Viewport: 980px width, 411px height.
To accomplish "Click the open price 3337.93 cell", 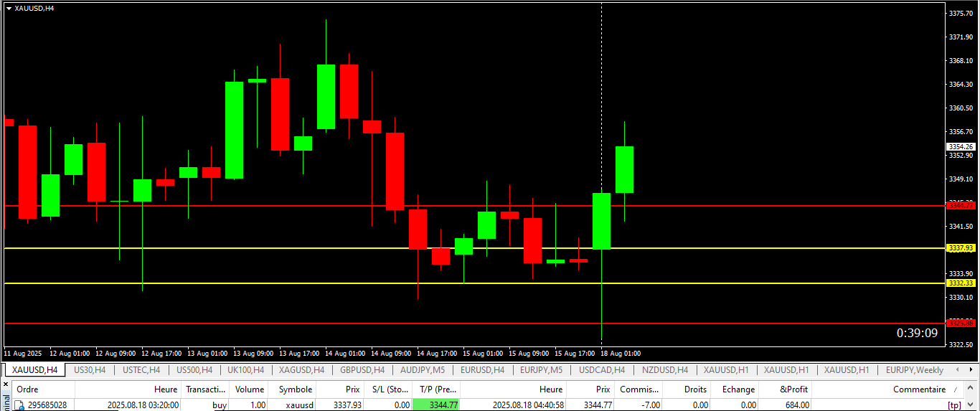I will click(347, 405).
